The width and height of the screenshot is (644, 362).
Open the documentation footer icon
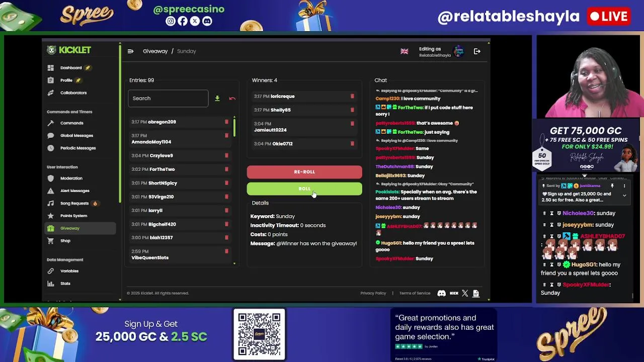click(x=476, y=293)
